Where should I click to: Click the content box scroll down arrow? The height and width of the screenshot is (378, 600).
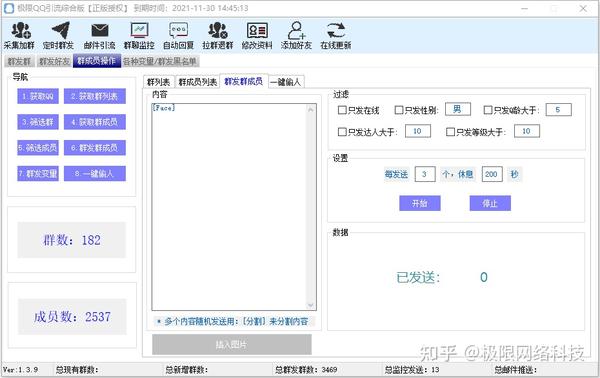[x=311, y=305]
